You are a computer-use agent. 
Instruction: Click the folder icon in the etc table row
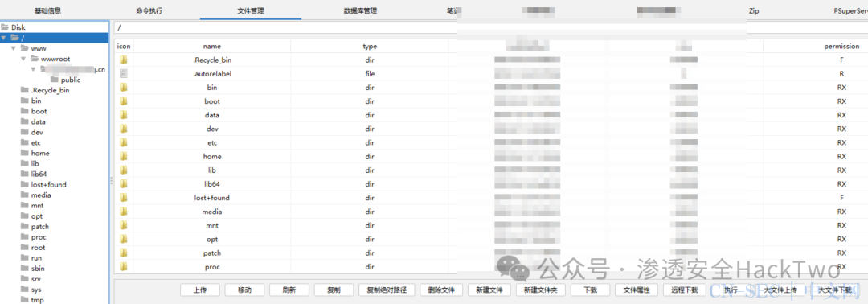coord(124,143)
